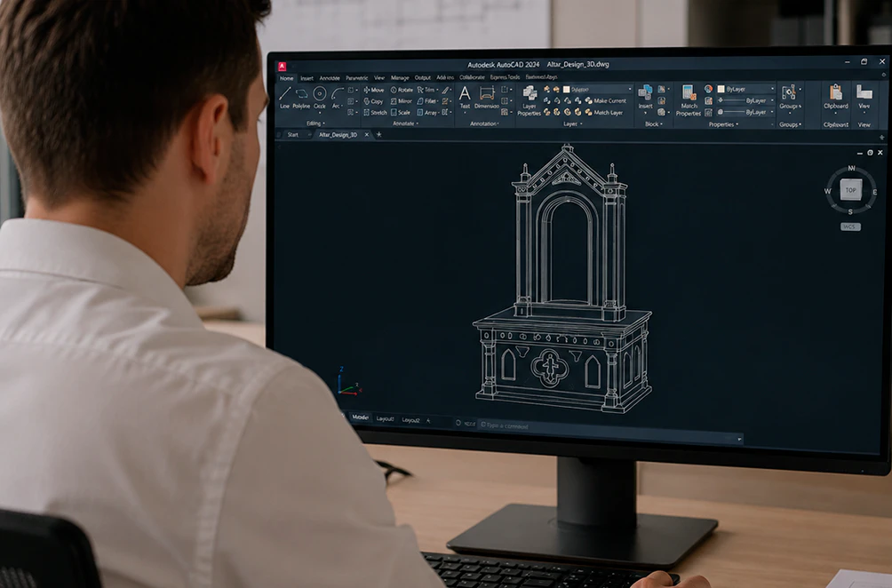This screenshot has width=892, height=588.
Task: Close the Altar_Design_3D file tab
Action: pos(366,135)
